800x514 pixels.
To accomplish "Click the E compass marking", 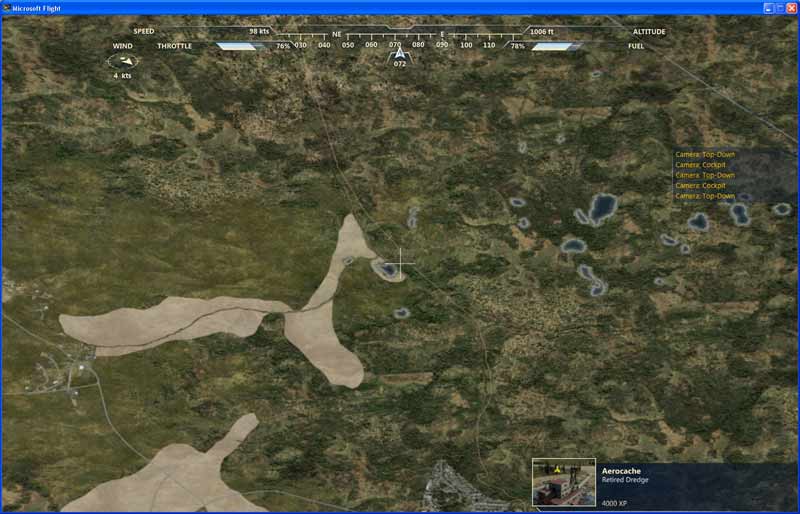I will tap(442, 34).
